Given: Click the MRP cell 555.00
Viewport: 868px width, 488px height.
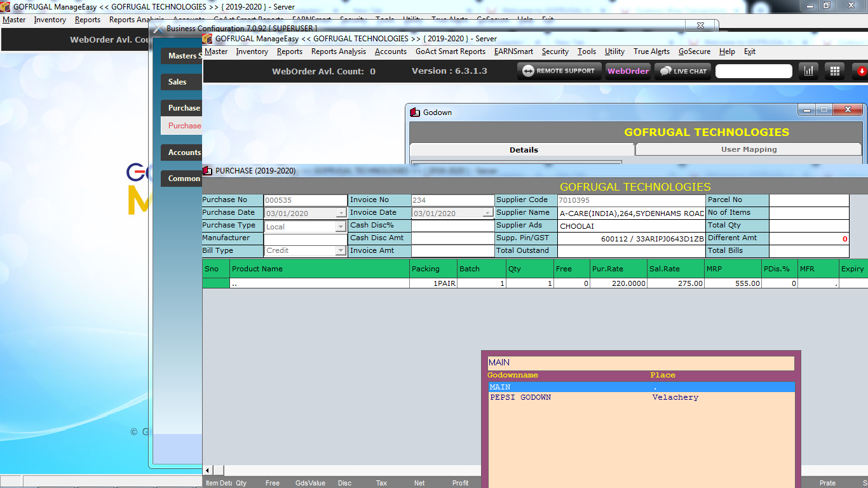Looking at the screenshot, I should pyautogui.click(x=733, y=283).
